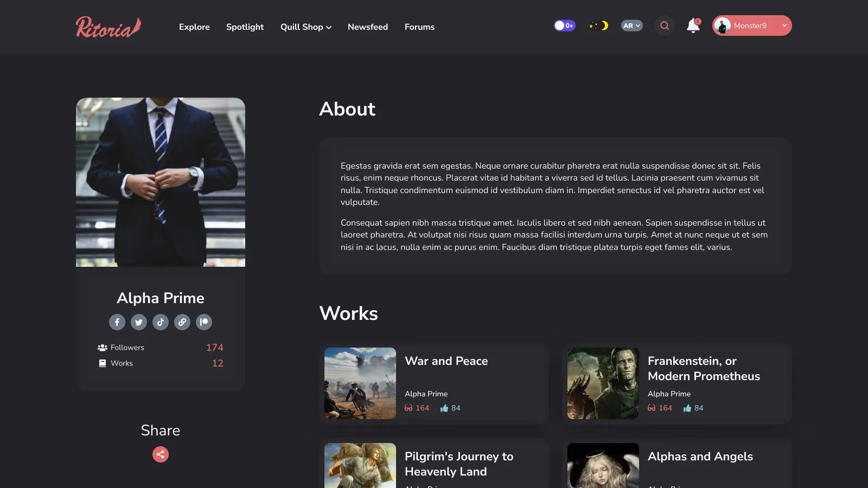Open the Alphas and Angels cover thumbnail
The width and height of the screenshot is (868, 488).
tap(603, 465)
